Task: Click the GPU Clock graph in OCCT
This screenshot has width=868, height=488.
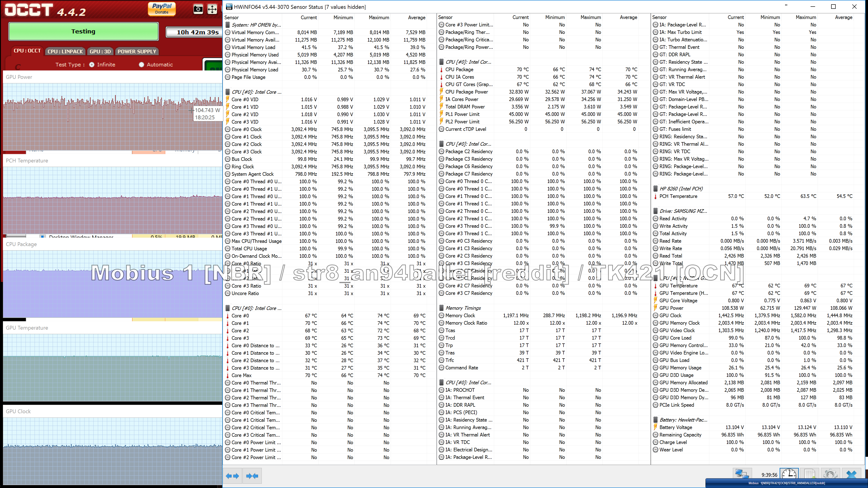Action: (113, 451)
